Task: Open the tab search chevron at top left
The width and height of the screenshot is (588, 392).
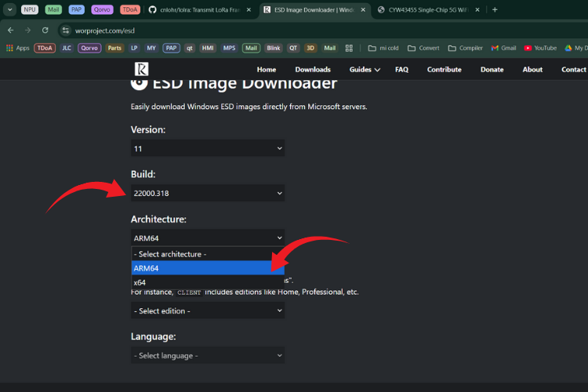Action: coord(10,9)
